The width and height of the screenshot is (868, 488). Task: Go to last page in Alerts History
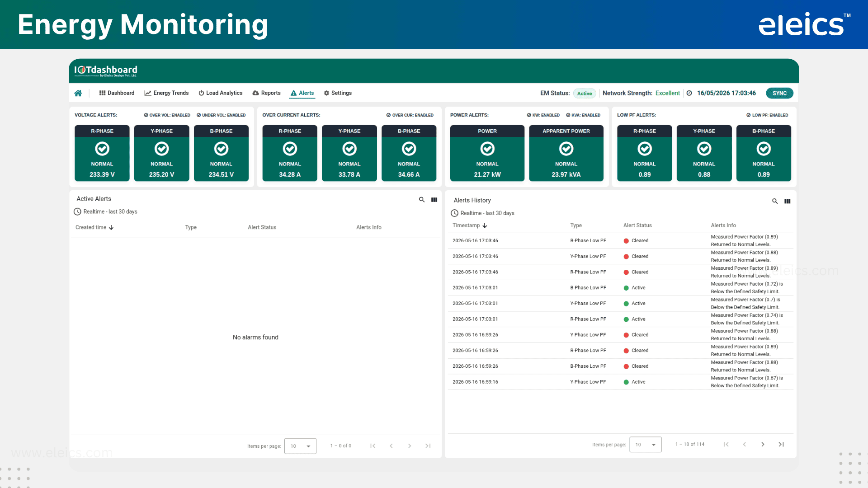[781, 445]
